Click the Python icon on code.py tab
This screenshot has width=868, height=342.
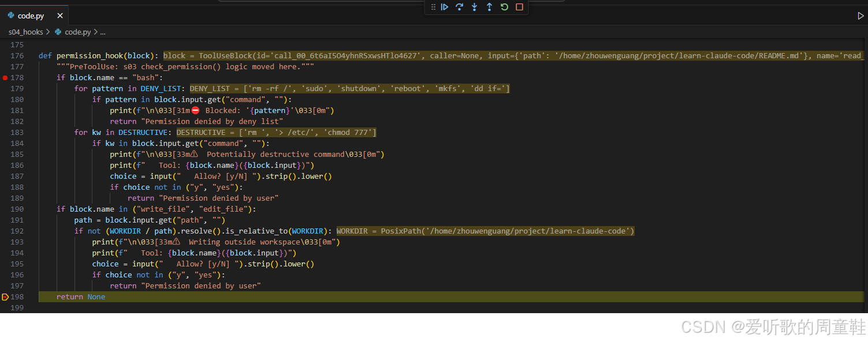pos(11,16)
